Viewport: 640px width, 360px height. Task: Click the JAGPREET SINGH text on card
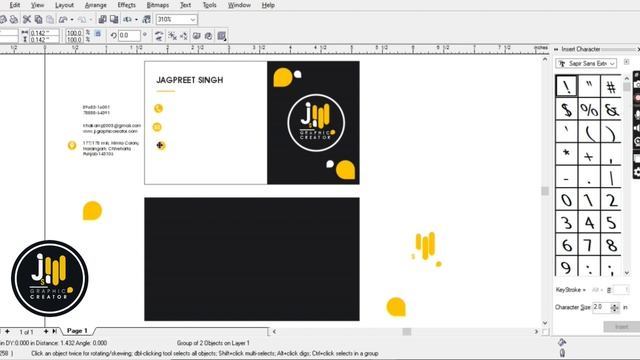(190, 80)
